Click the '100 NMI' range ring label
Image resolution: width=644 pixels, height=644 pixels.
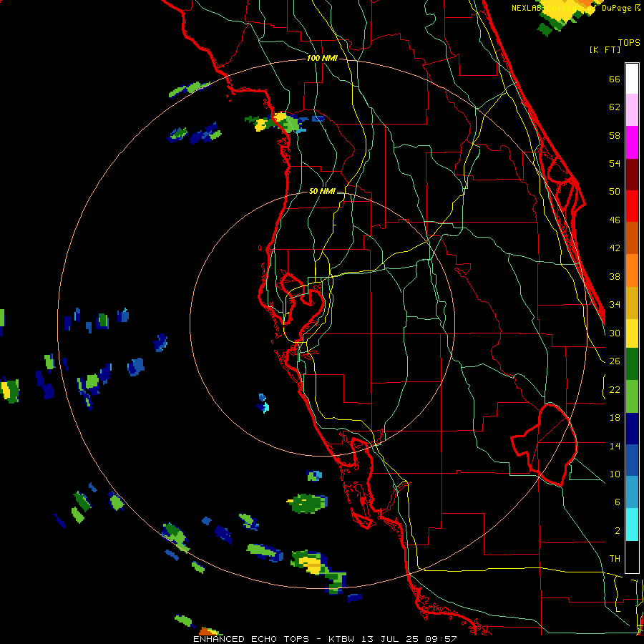click(x=322, y=59)
